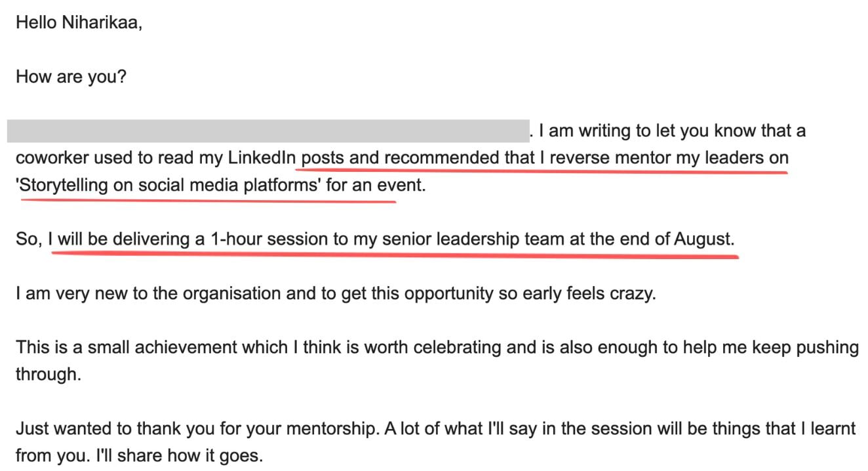This screenshot has height=471, width=868.
Task: Click the 'Hello Niharikaa,' greeting line
Action: click(x=79, y=23)
